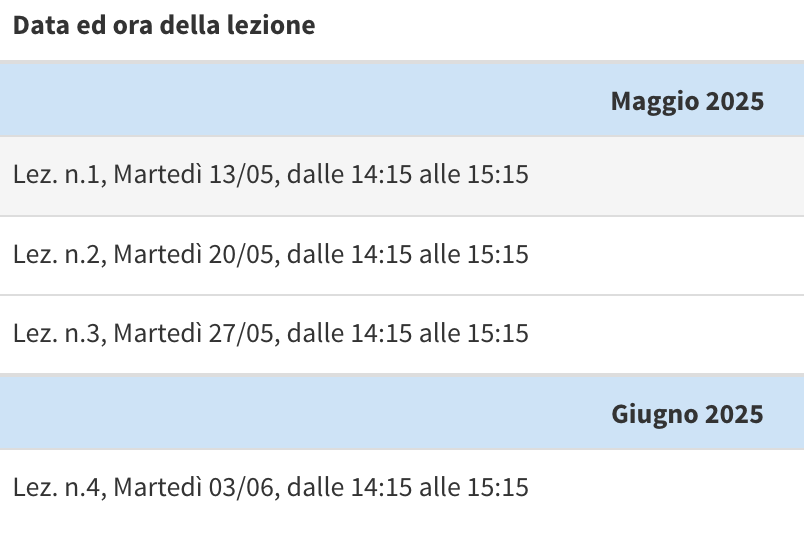Viewport: 804px width, 542px height.
Task: Click end time 15:15 of lesson 1
Action: (497, 175)
